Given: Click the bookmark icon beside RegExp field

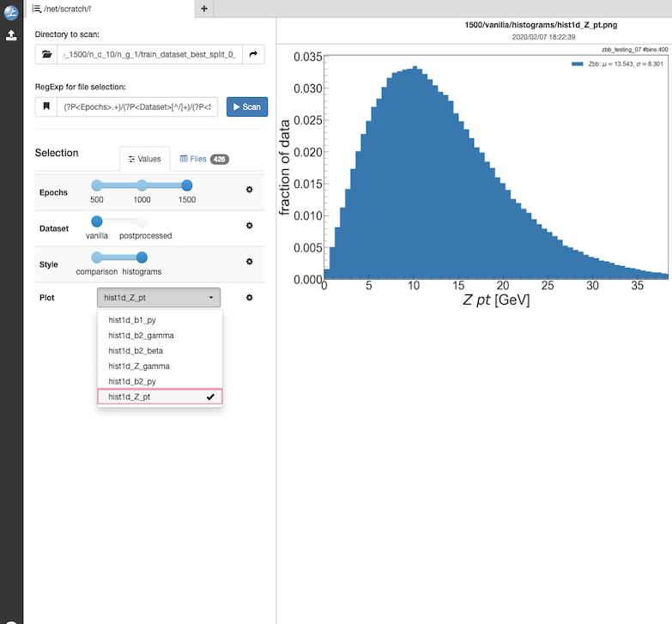Looking at the screenshot, I should 46,107.
